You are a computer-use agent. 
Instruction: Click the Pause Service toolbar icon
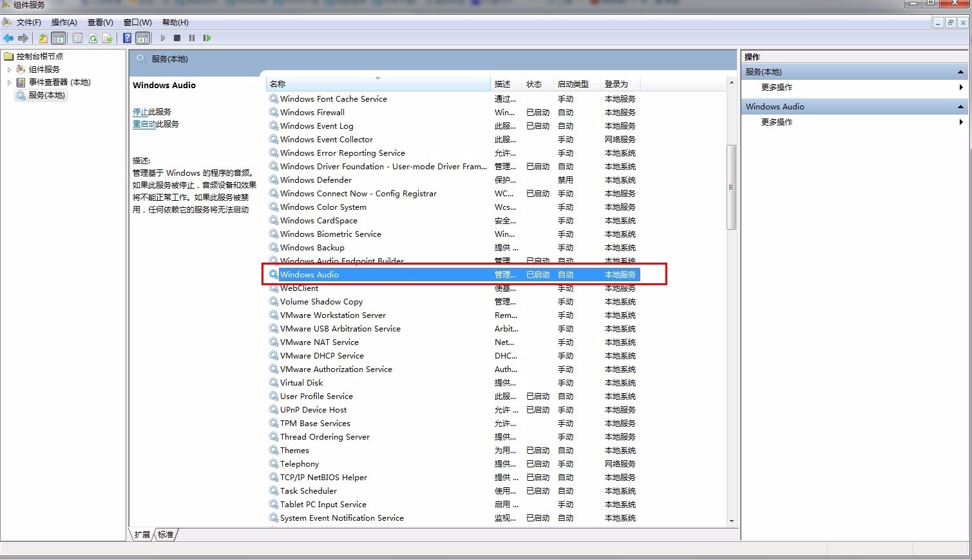(192, 38)
